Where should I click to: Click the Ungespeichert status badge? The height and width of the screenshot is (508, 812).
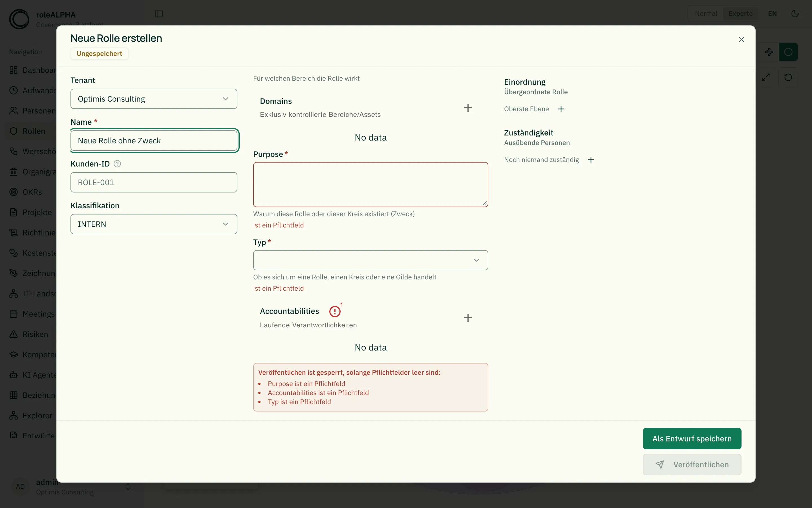pyautogui.click(x=99, y=54)
